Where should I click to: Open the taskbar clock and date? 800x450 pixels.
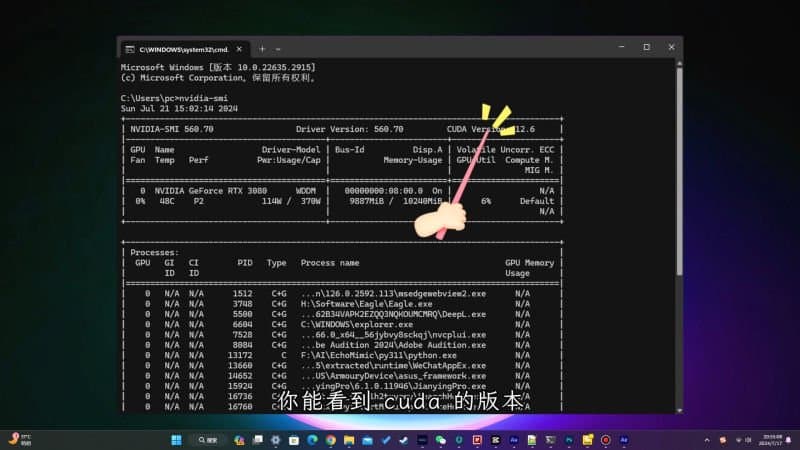point(770,440)
